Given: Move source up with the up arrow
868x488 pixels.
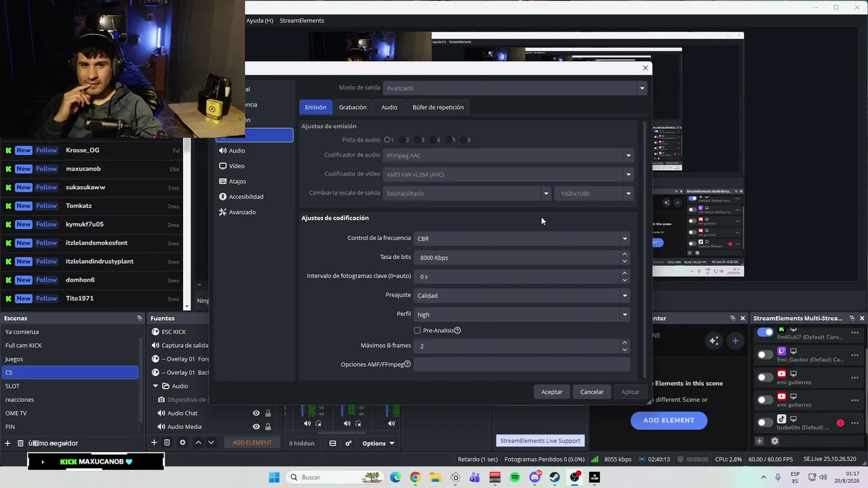Looking at the screenshot, I should coord(198,443).
